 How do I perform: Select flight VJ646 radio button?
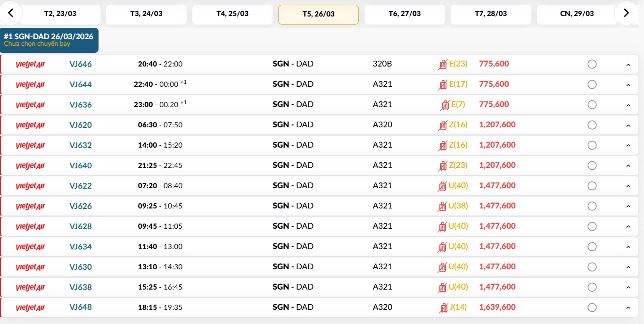tap(592, 64)
